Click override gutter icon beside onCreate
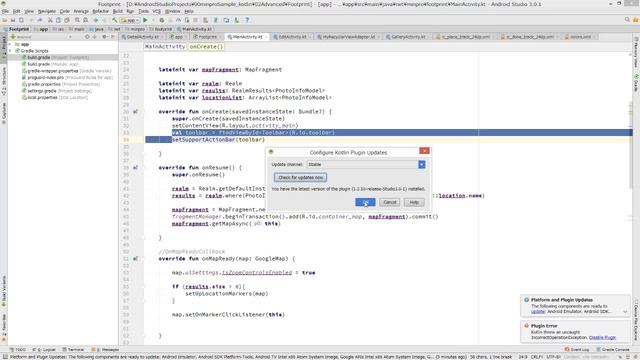The height and width of the screenshot is (360, 640). [x=135, y=111]
